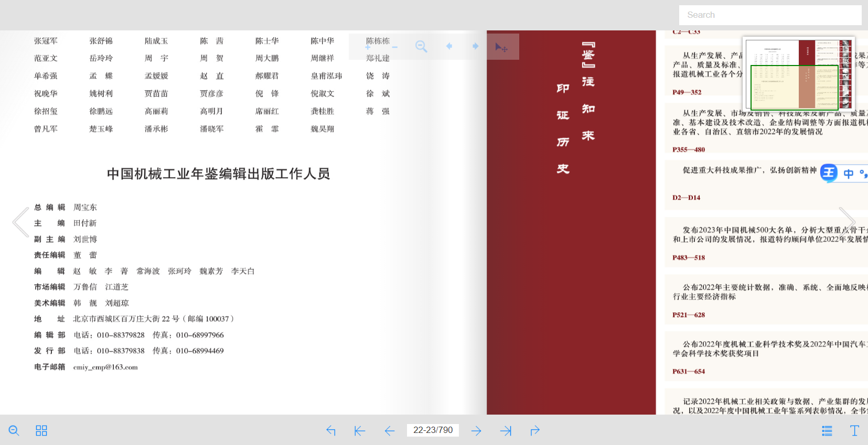Image resolution: width=868 pixels, height=445 pixels.
Task: Click the page reference P631—654
Action: [689, 372]
